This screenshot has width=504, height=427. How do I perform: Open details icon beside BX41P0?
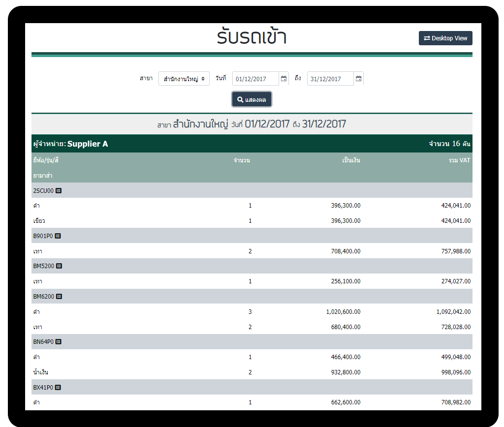[58, 387]
